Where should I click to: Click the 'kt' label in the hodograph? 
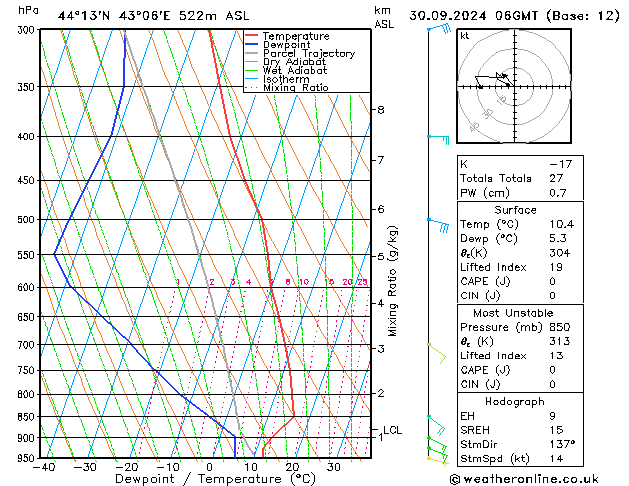click(465, 36)
